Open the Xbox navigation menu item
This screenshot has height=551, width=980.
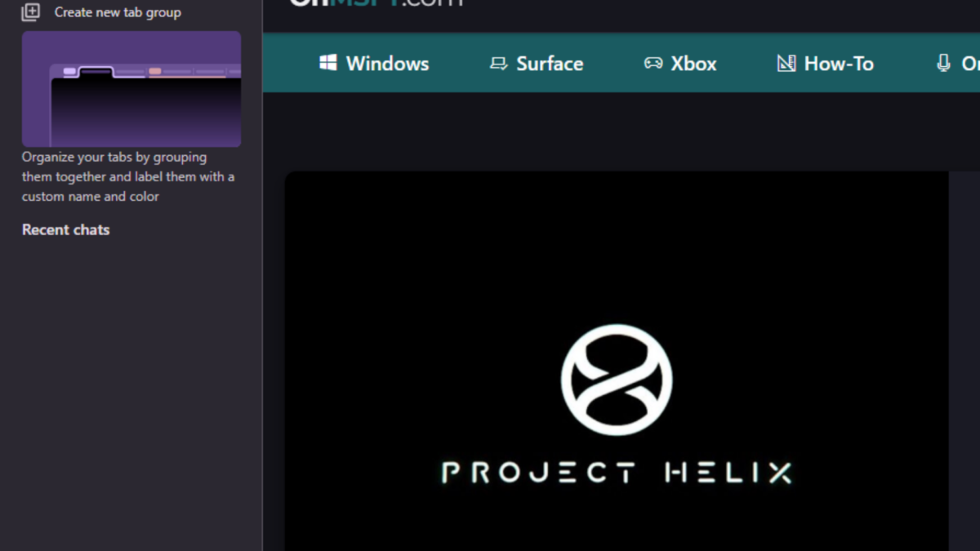click(x=693, y=64)
